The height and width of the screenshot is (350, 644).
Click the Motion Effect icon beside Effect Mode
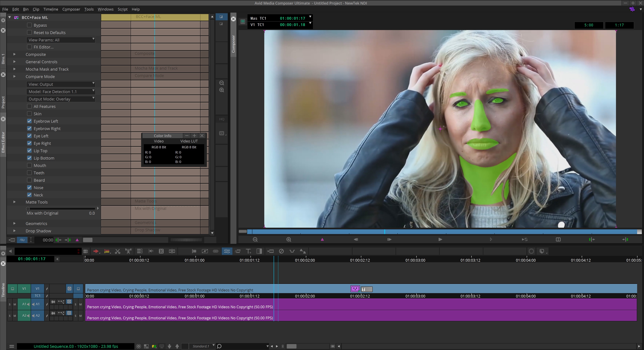237,251
